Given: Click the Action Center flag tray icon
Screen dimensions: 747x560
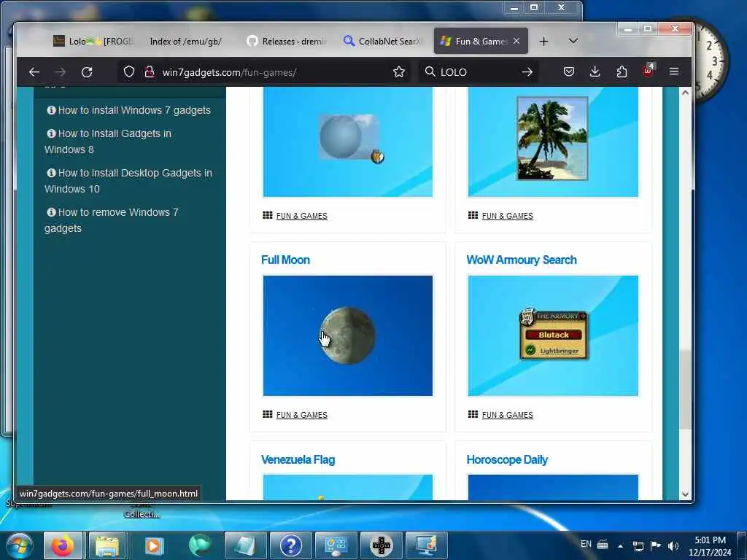Looking at the screenshot, I should coord(656,545).
